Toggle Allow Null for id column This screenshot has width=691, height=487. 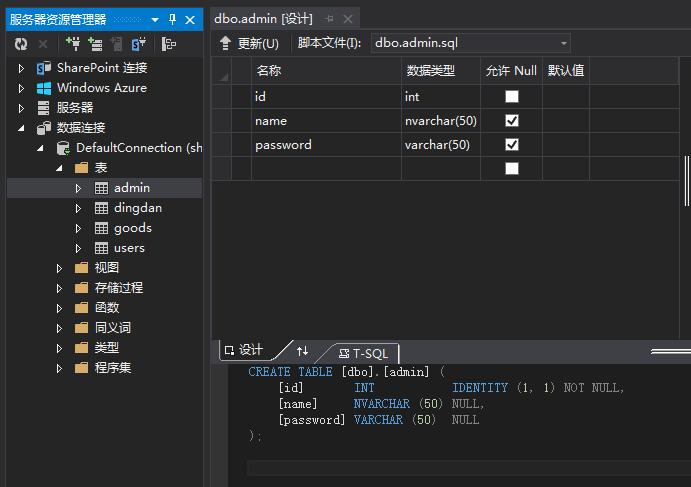[512, 97]
